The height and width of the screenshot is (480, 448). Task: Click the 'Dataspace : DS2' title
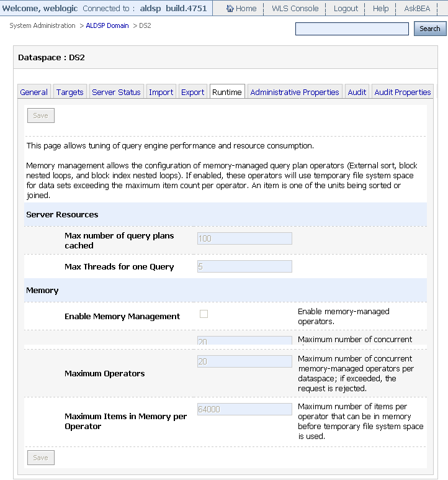52,58
